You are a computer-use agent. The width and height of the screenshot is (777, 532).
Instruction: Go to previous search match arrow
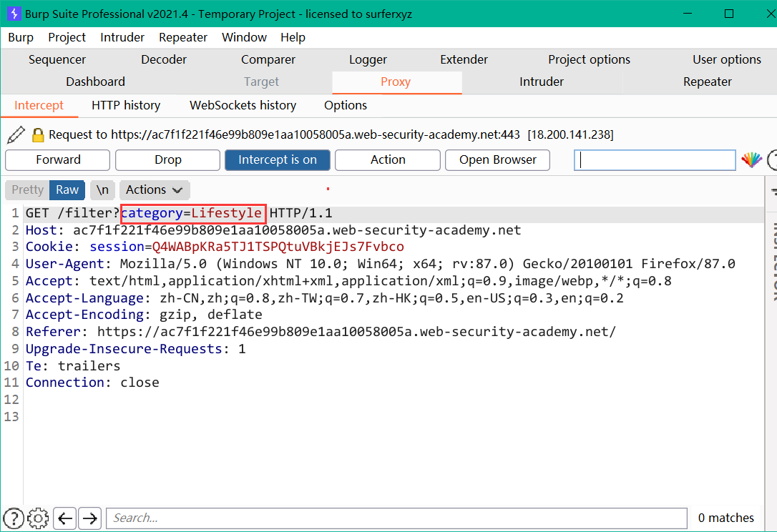click(x=65, y=518)
